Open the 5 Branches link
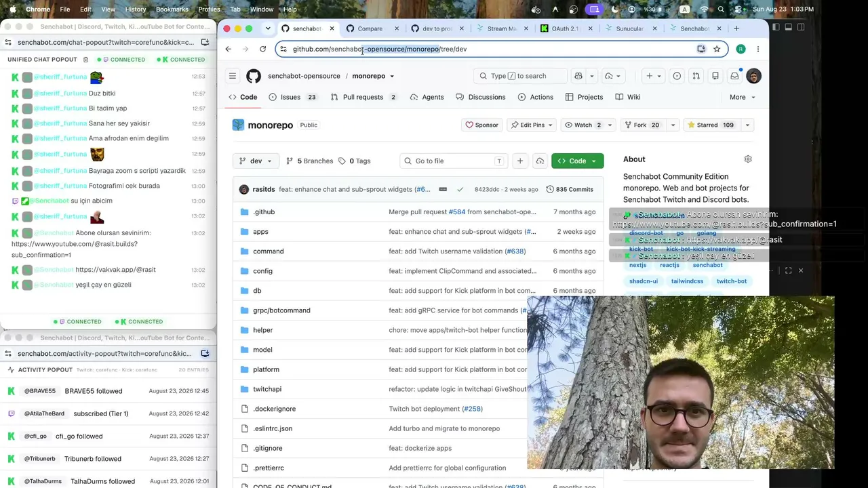868x488 pixels. click(310, 161)
